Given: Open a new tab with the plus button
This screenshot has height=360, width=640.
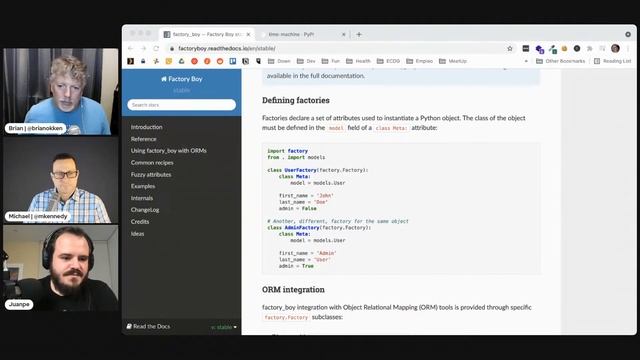Looking at the screenshot, I should [359, 35].
